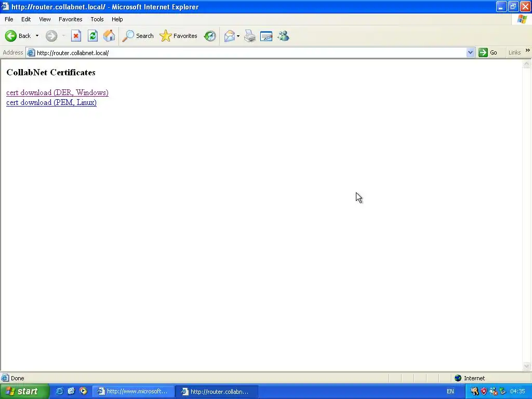
Task: Click the EN language indicator
Action: pos(450,392)
